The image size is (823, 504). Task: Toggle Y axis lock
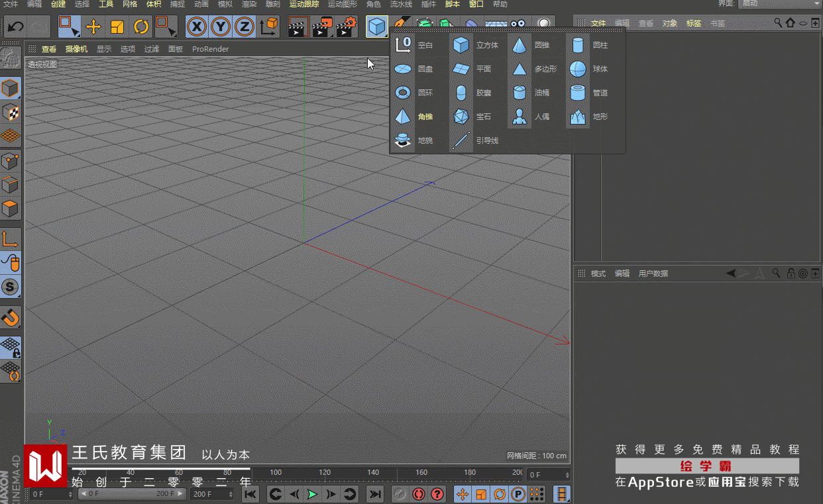(221, 27)
